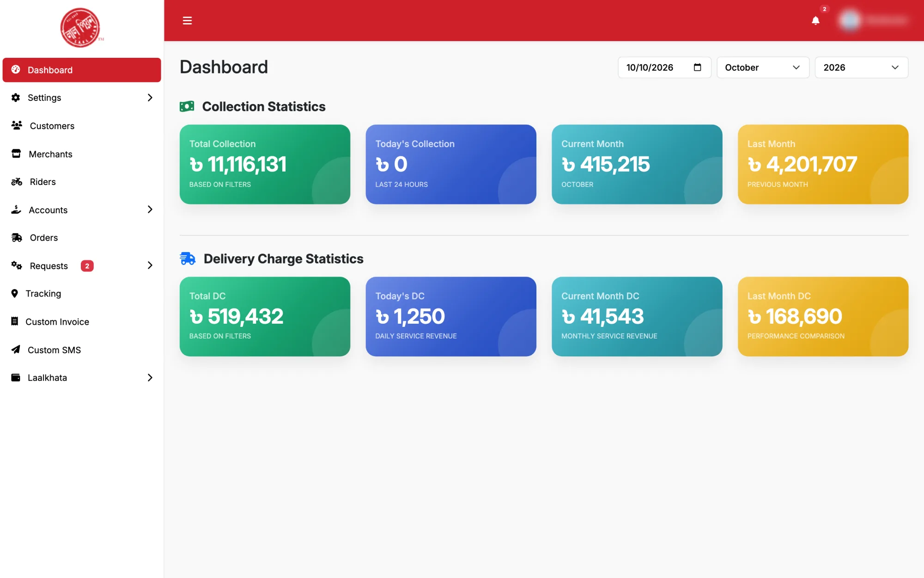Open the Custom SMS link

tap(82, 350)
